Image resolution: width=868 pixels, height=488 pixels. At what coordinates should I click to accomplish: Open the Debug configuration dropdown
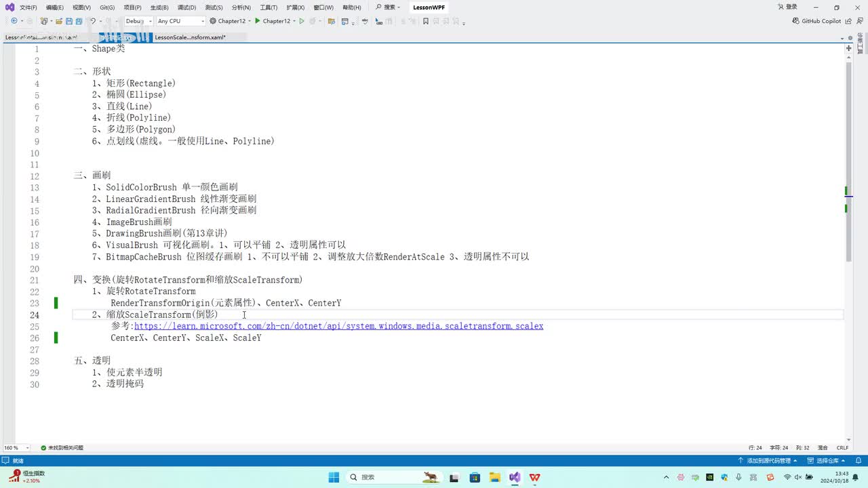click(138, 21)
